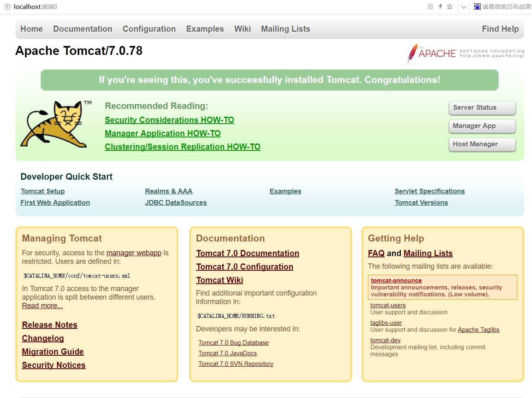Click the Server Status button
The width and height of the screenshot is (532, 398).
[482, 108]
